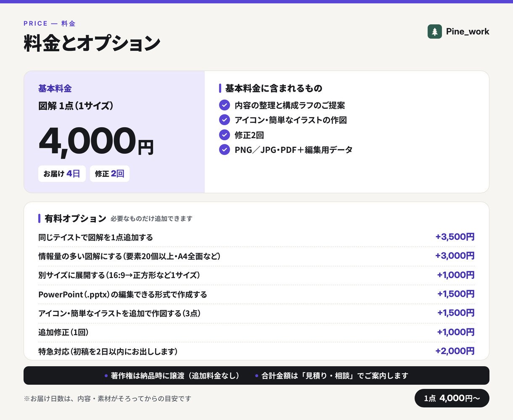Click the +1,000円 price for 別サイズに展開する

(456, 275)
